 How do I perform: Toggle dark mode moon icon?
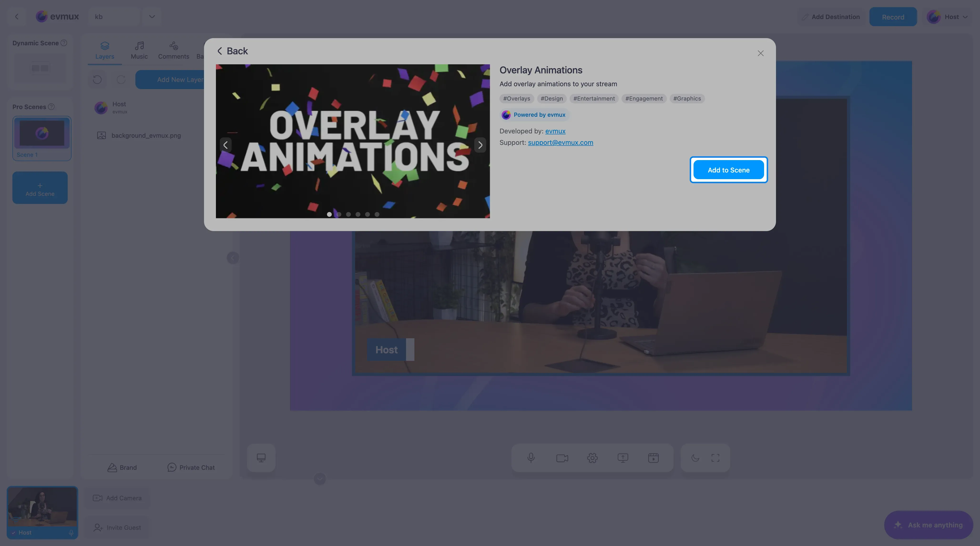(x=695, y=458)
